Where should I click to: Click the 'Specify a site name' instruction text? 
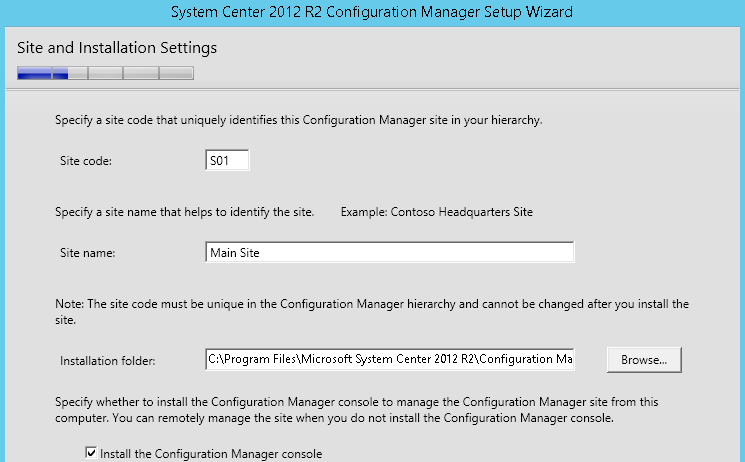184,212
